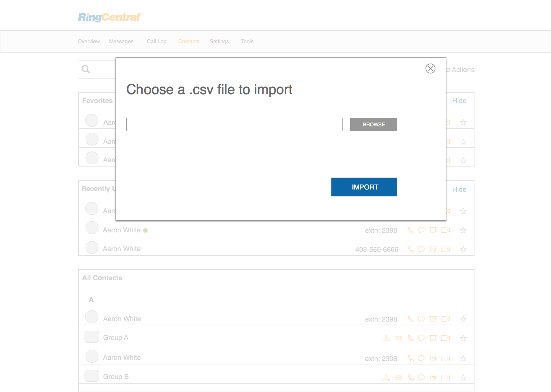This screenshot has width=551, height=392.
Task: Email Group A with envelope icon
Action: 399,338
